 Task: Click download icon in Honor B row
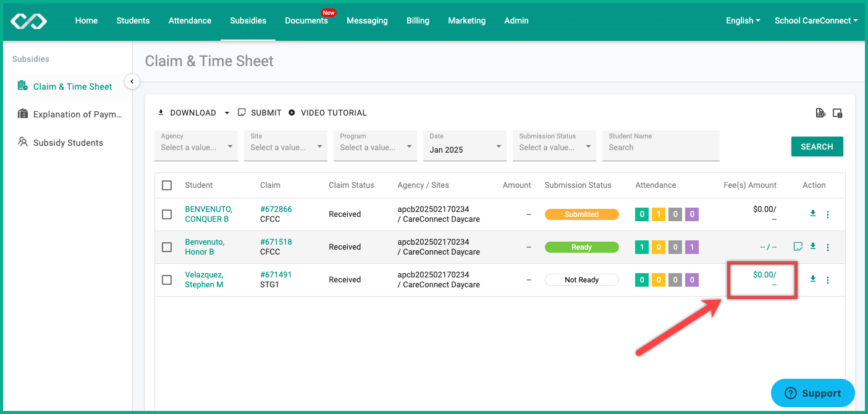point(813,247)
